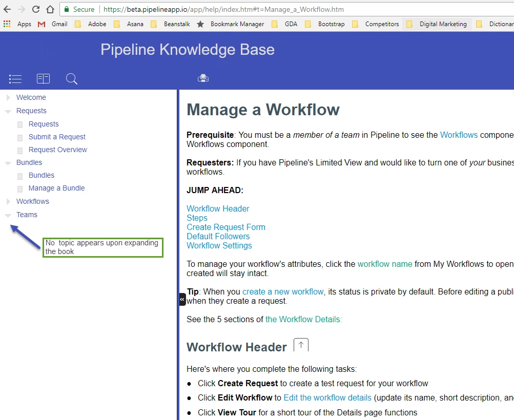Click the Secure padlock icon
This screenshot has height=420, width=514.
tap(67, 9)
